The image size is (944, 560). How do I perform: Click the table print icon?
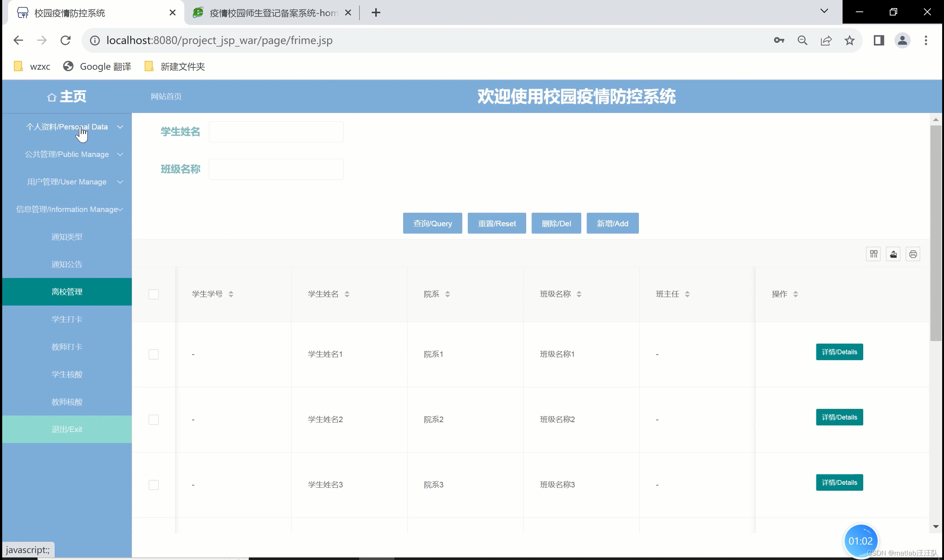[913, 254]
